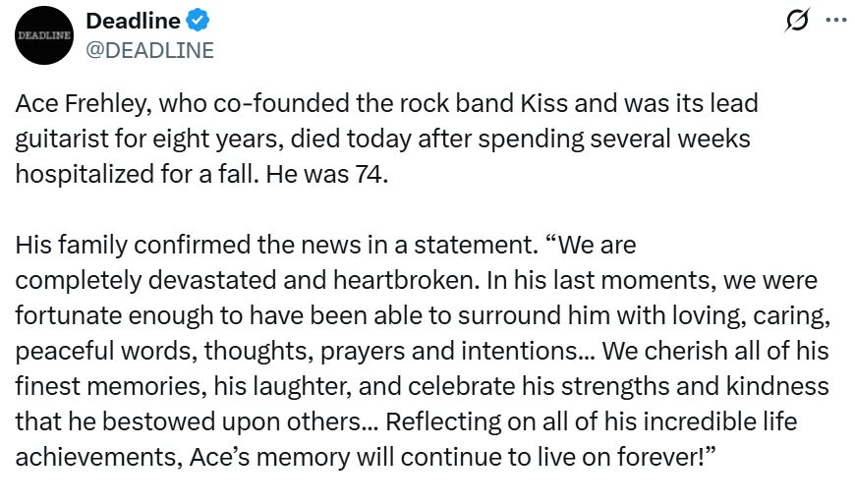Screen dimensions: 855x504
Task: Open the three-dot more options menu
Action: (x=835, y=21)
